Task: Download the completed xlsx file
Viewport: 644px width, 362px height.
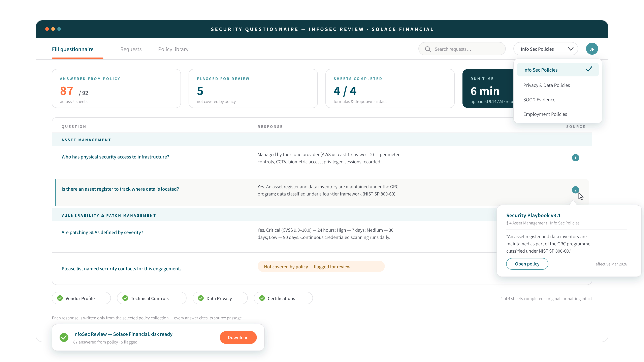Action: [238, 337]
